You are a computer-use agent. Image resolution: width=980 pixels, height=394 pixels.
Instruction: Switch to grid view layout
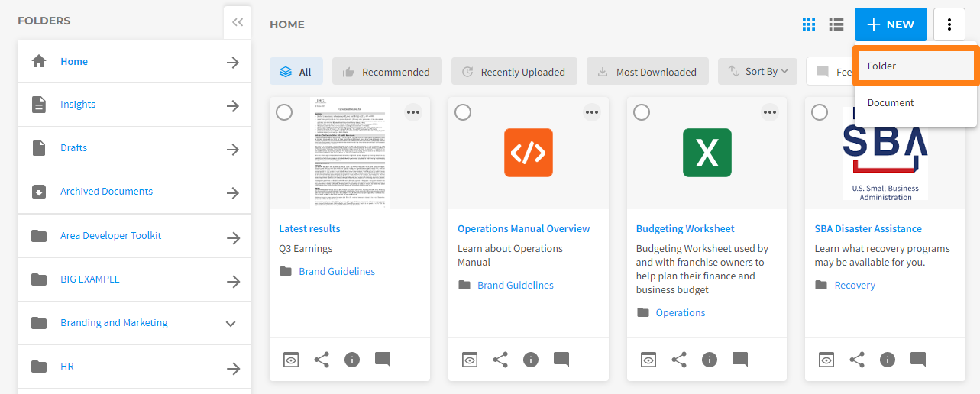point(809,25)
